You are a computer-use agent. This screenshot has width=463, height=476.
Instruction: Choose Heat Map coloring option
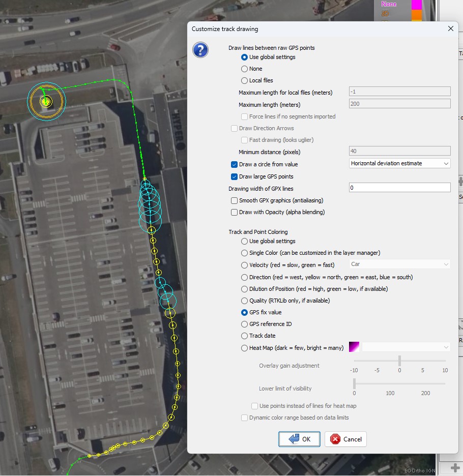245,348
